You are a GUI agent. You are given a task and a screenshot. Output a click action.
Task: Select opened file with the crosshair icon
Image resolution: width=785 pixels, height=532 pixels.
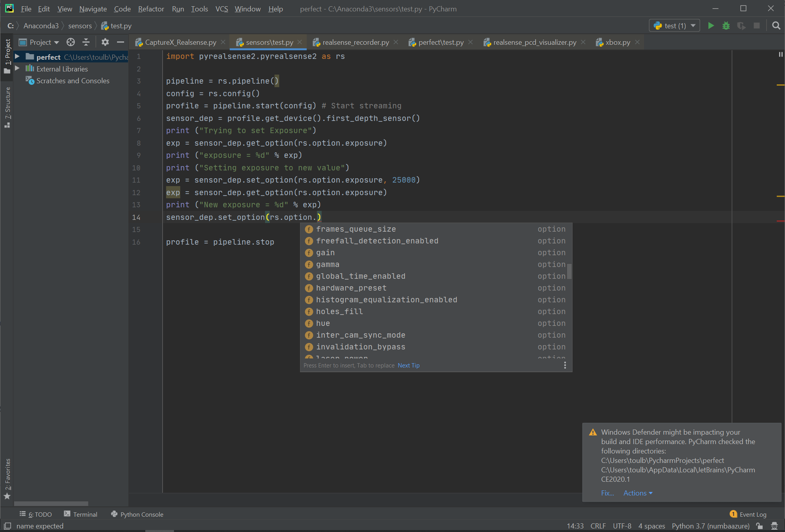[x=70, y=42]
